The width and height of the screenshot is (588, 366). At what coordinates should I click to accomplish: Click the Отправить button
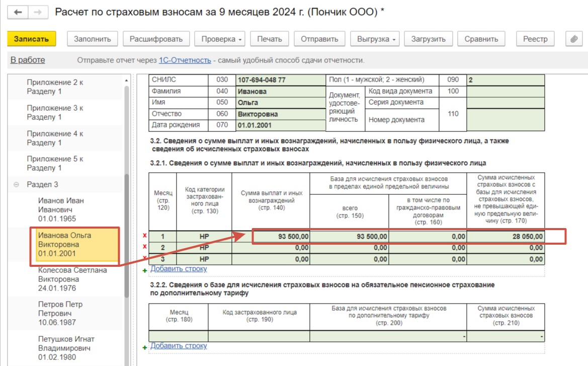(319, 39)
